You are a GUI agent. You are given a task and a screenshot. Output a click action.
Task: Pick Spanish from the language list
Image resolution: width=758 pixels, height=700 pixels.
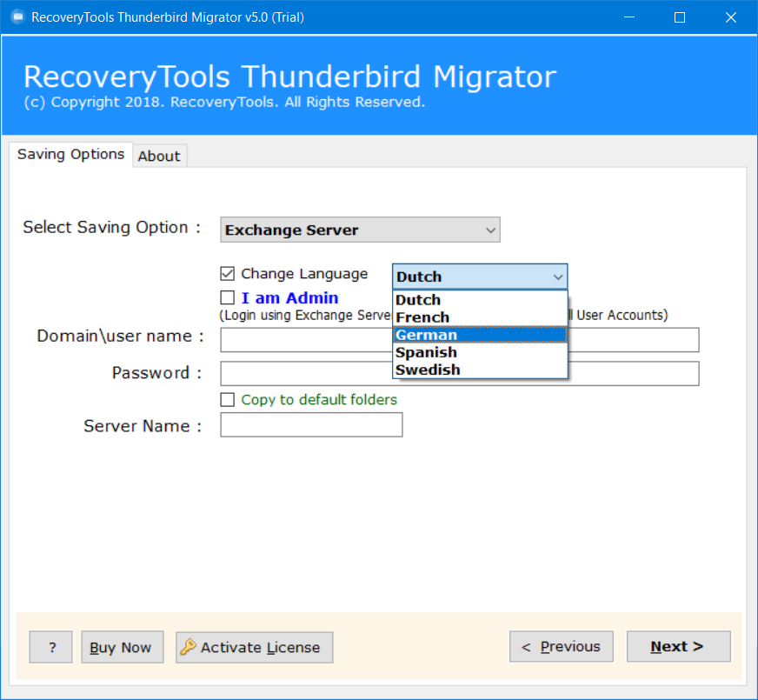pyautogui.click(x=480, y=352)
